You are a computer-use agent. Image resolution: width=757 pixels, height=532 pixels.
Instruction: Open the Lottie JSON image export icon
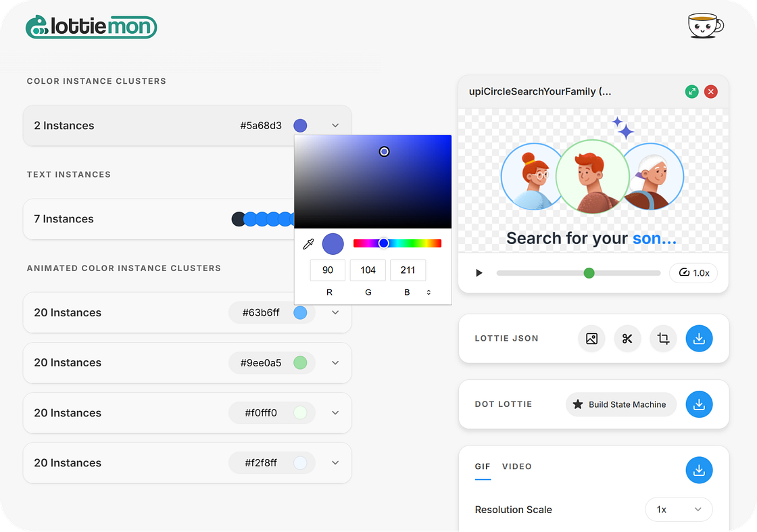point(591,339)
